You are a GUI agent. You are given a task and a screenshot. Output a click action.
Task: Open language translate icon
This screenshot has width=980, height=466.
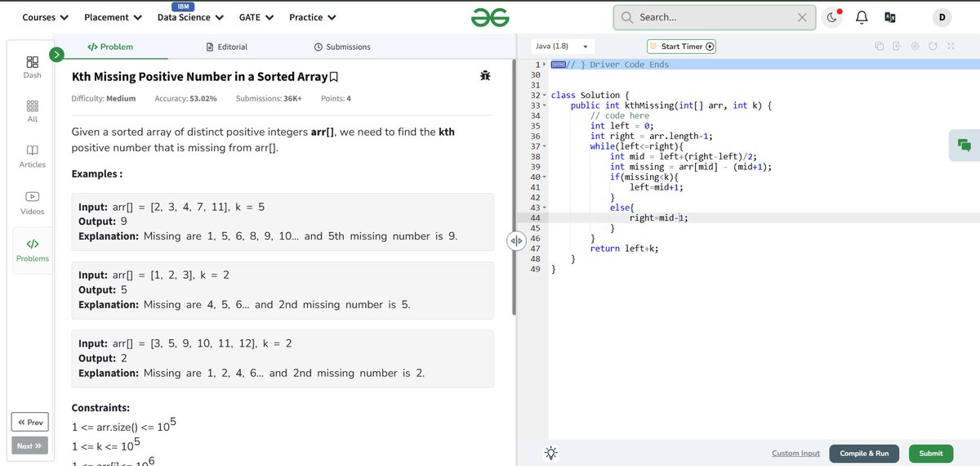click(x=889, y=17)
